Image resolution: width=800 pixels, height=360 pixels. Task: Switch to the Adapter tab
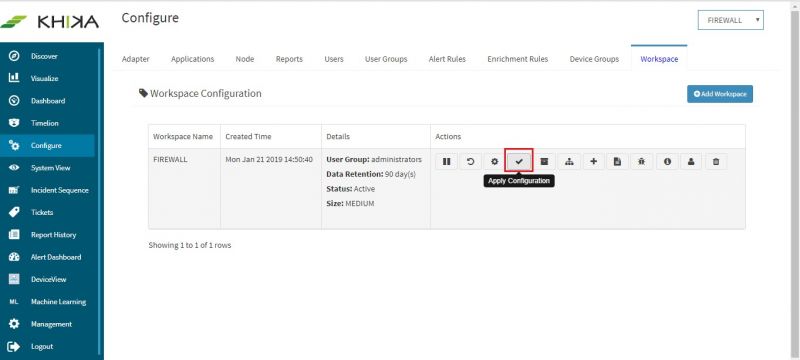pos(136,59)
